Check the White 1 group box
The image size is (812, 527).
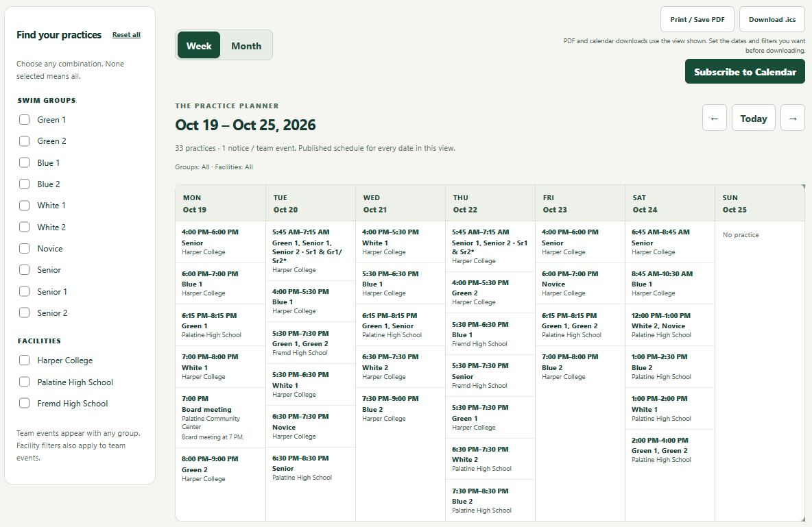point(24,206)
